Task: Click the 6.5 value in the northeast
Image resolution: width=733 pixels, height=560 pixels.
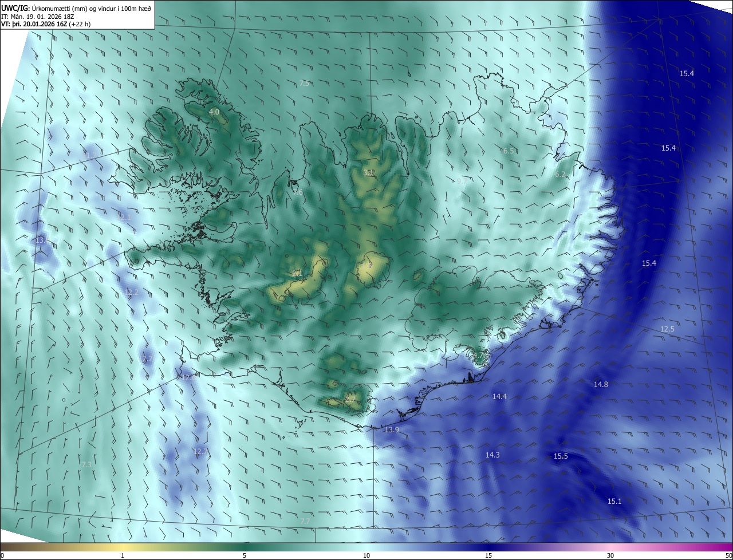Action: pyautogui.click(x=507, y=151)
